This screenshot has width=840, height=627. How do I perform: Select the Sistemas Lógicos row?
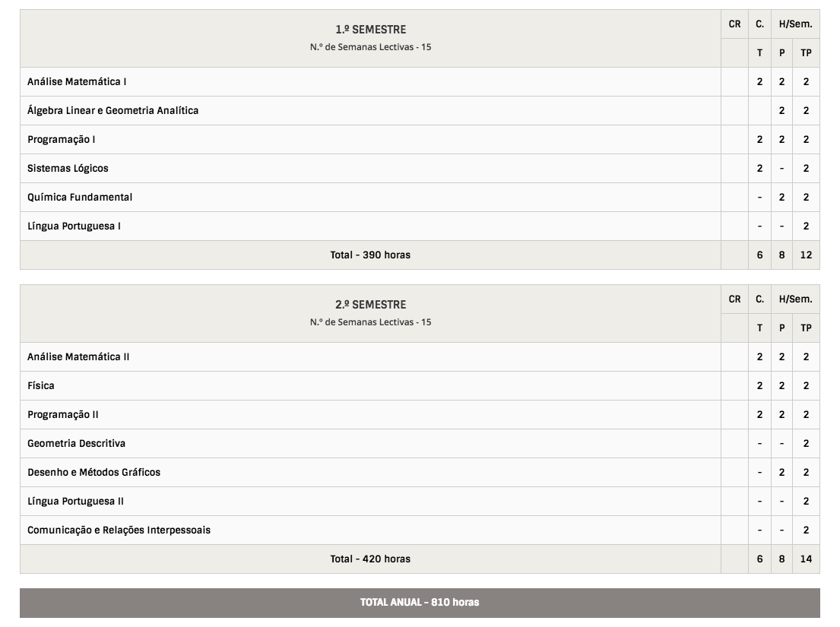pyautogui.click(x=420, y=169)
